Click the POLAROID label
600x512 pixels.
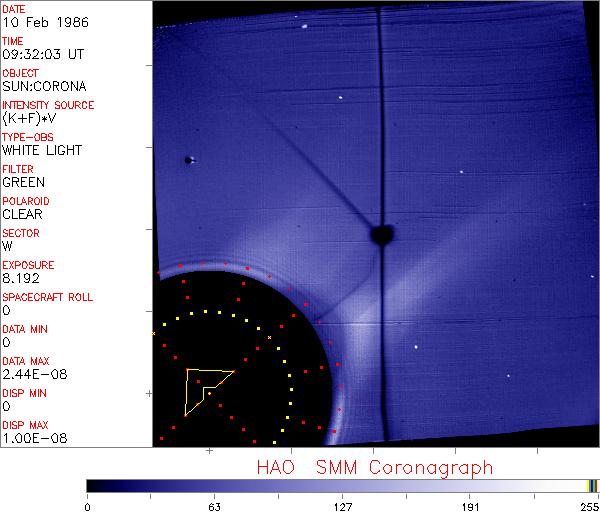pos(26,201)
